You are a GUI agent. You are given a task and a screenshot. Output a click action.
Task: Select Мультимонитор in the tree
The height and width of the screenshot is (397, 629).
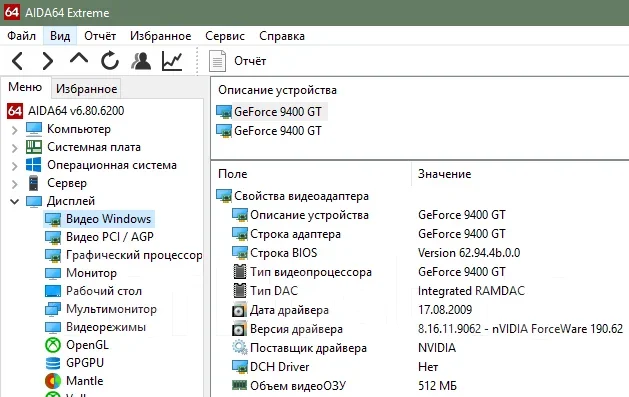tap(111, 309)
